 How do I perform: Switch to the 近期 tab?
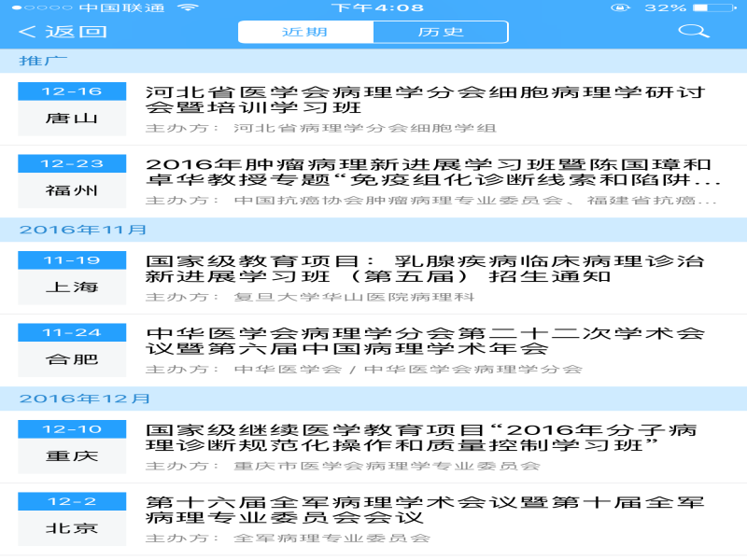[x=306, y=32]
